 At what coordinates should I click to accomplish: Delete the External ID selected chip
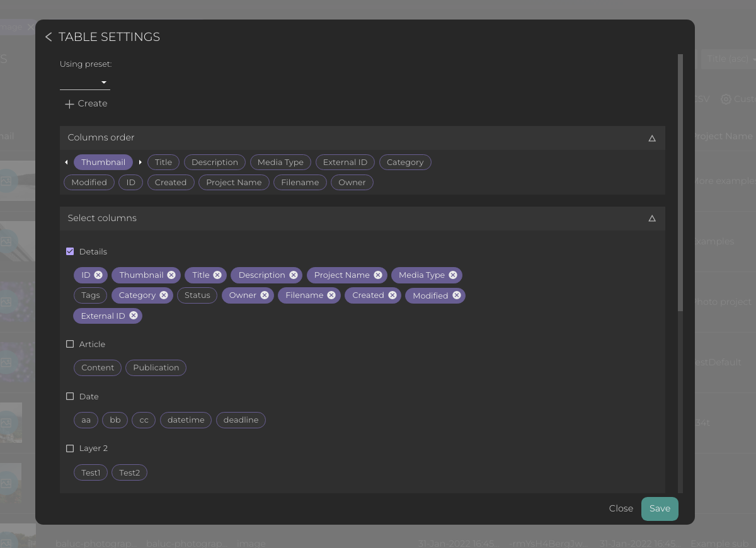point(134,316)
